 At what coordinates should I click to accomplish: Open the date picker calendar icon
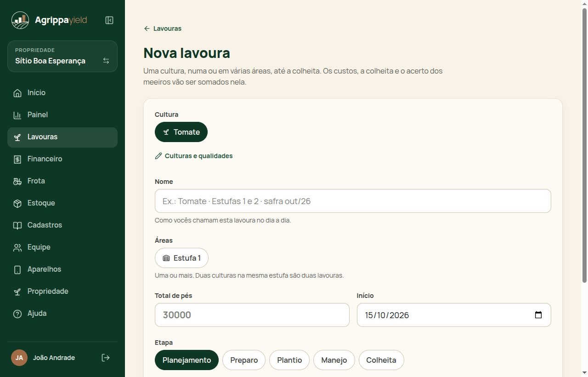point(538,315)
